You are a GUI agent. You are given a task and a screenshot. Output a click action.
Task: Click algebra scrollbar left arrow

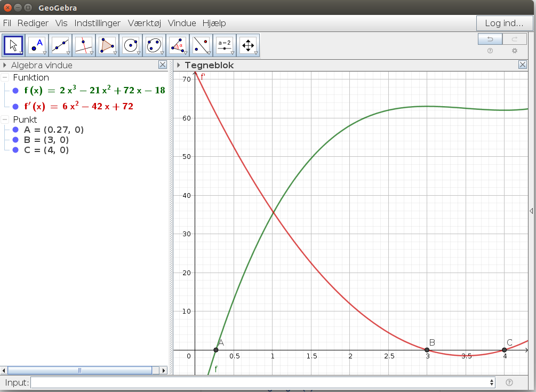pyautogui.click(x=4, y=370)
